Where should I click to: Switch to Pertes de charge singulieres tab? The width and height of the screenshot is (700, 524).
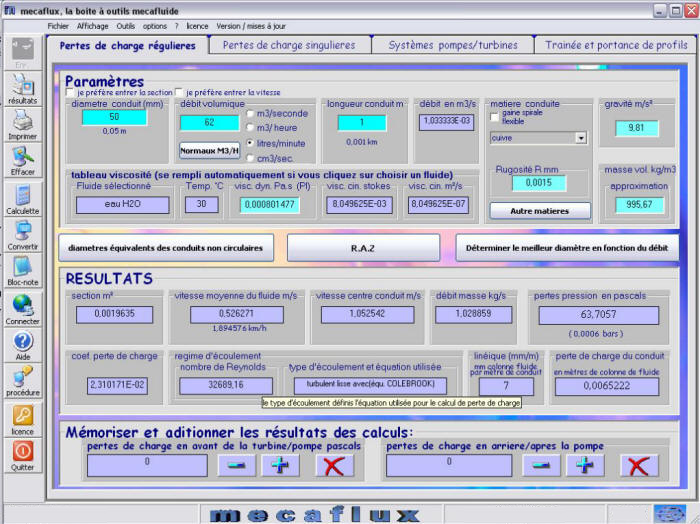(x=289, y=45)
